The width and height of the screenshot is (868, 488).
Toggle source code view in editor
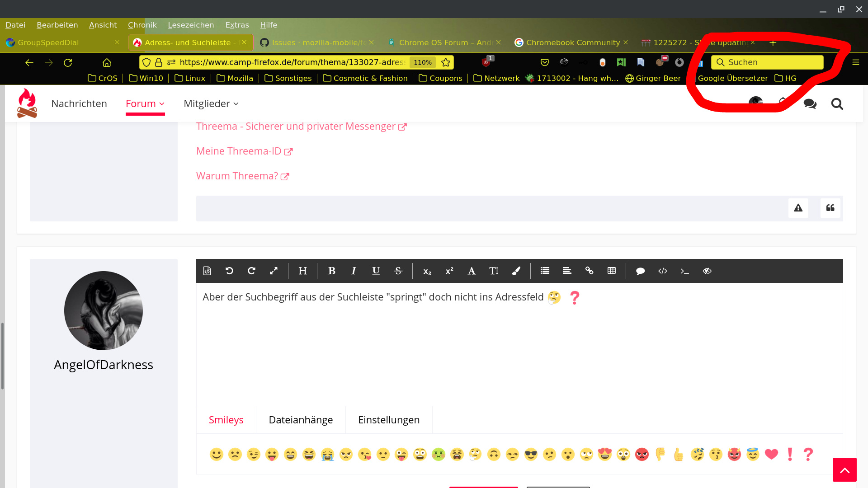[x=207, y=271]
